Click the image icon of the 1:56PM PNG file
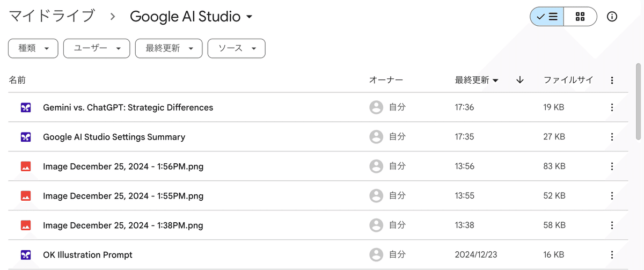644x270 pixels. coord(26,166)
